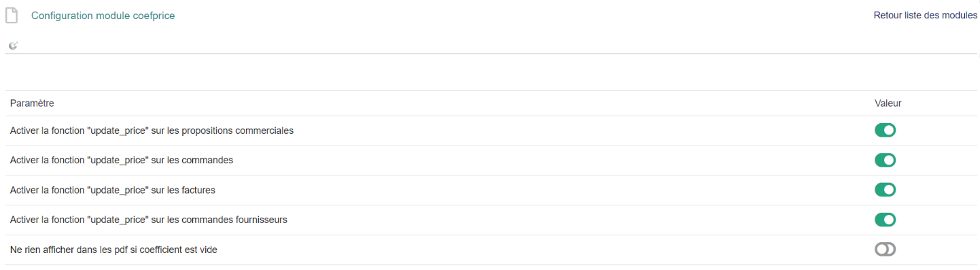Click the Valeur column header
This screenshot has height=270, width=980.
pos(888,103)
